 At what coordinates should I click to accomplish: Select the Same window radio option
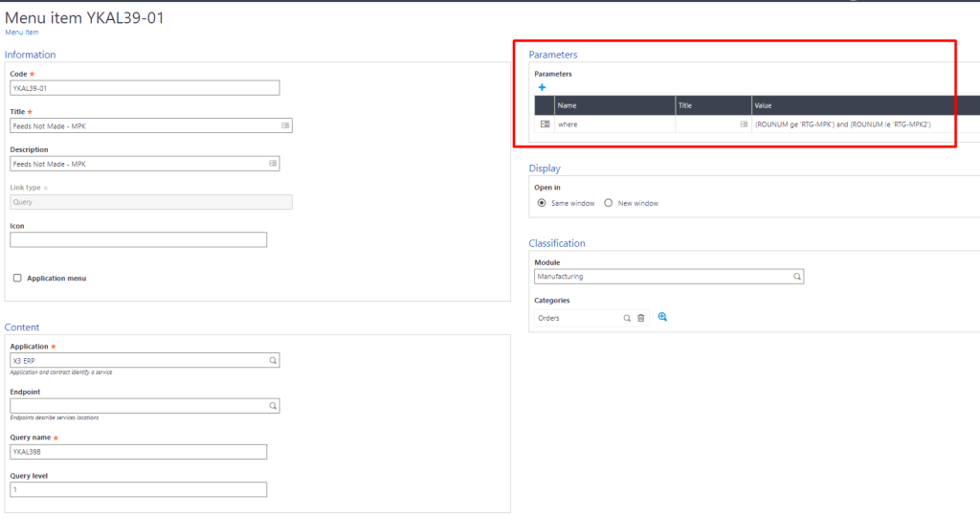[x=542, y=203]
